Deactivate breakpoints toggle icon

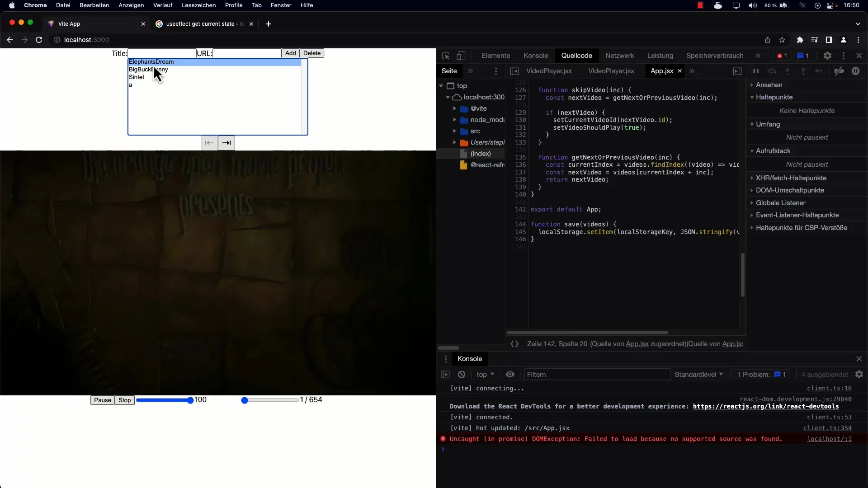click(839, 71)
